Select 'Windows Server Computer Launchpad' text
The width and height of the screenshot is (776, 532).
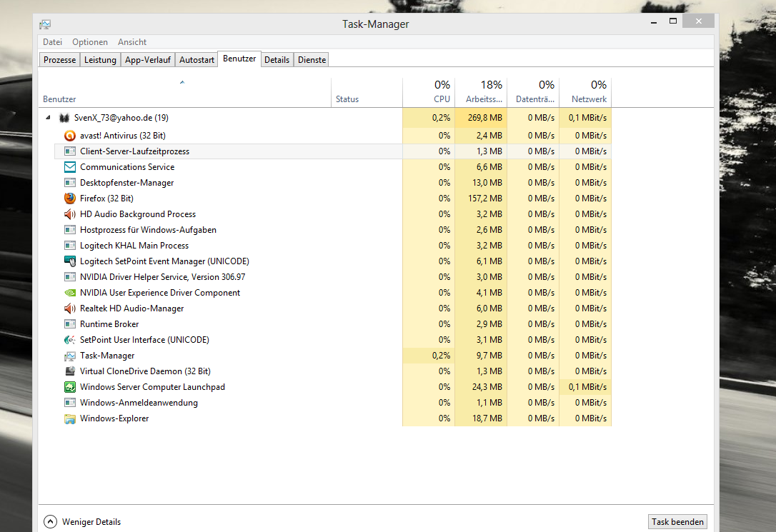152,386
